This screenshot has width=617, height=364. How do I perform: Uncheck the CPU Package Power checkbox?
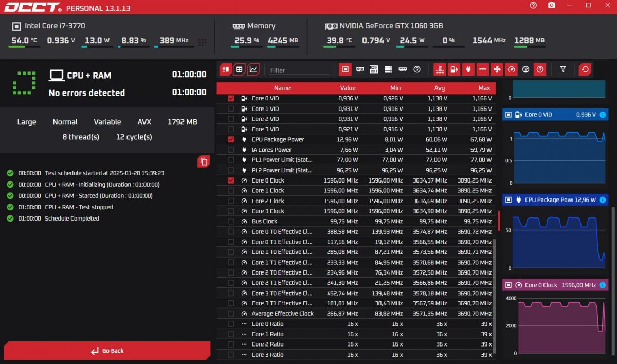[231, 139]
